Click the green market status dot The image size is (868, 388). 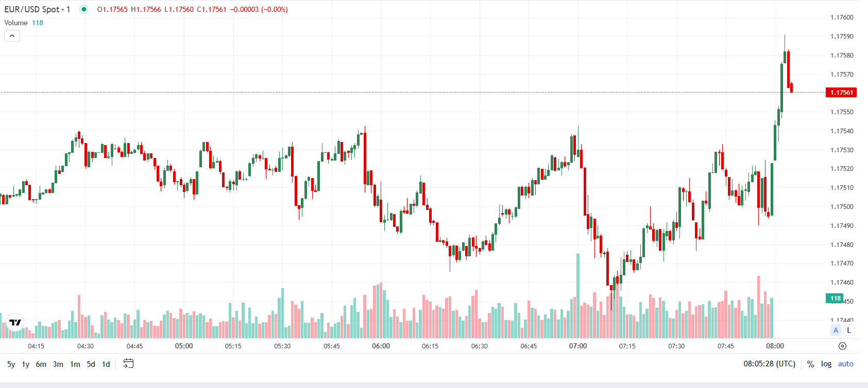pyautogui.click(x=84, y=9)
